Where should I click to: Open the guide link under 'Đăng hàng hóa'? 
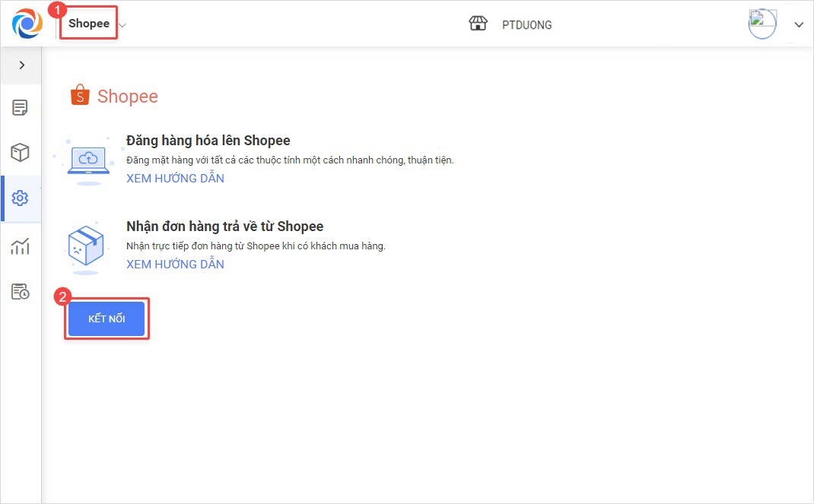tap(176, 179)
